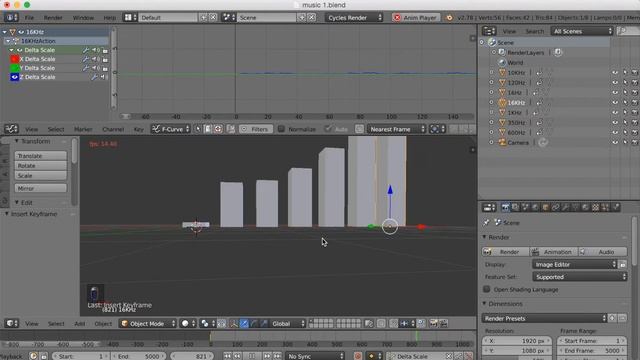Open the No Sync playback dropdown
This screenshot has width=640, height=360.
[315, 356]
